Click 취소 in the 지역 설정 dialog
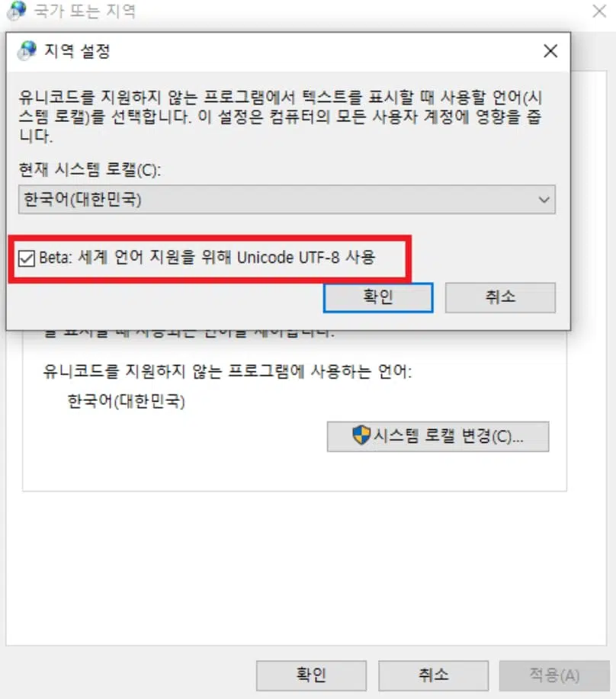The image size is (616, 699). point(500,297)
